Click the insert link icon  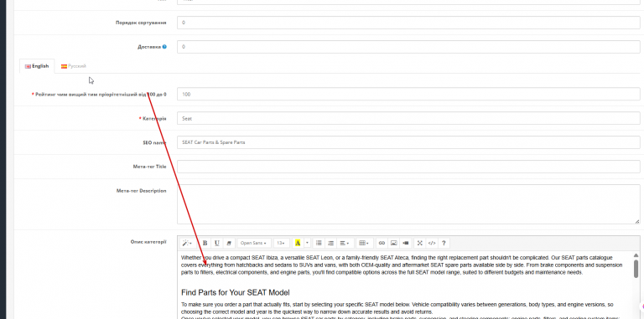(382, 243)
